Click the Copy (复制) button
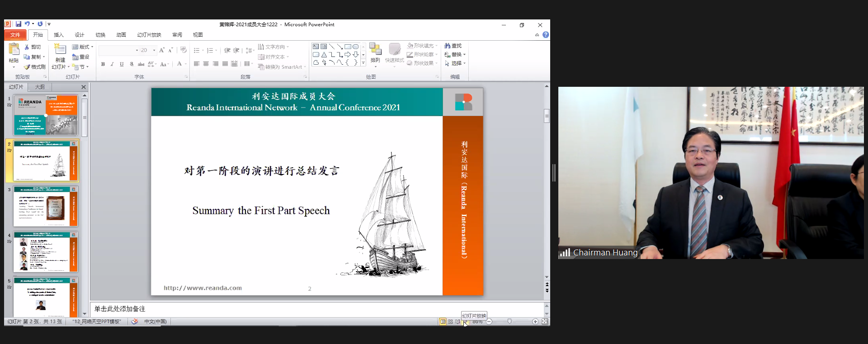This screenshot has width=868, height=344. tap(34, 57)
